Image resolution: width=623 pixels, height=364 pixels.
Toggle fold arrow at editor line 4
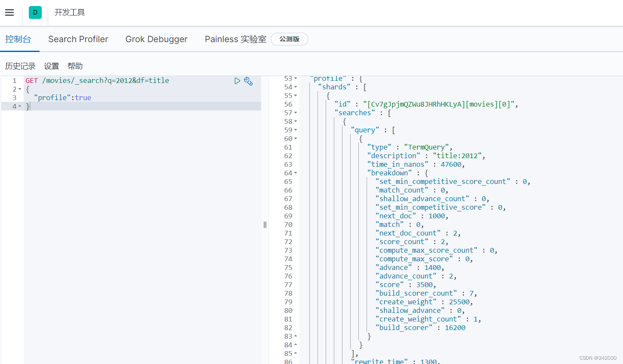(20, 107)
